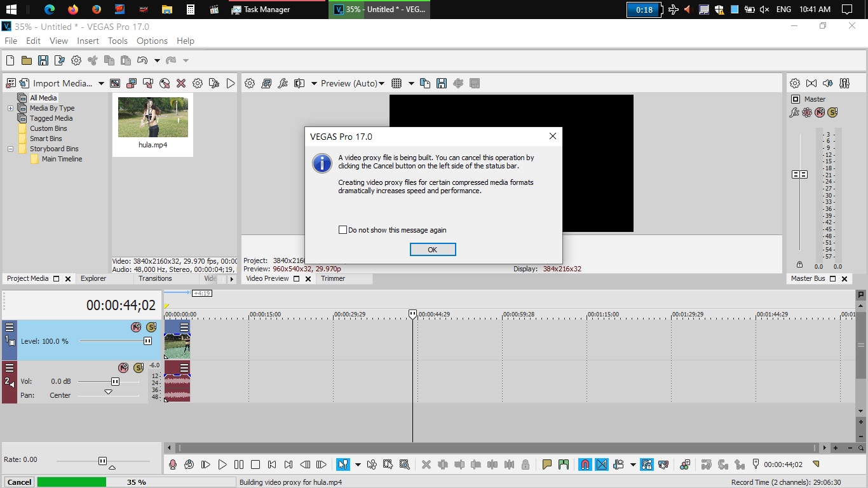This screenshot has width=868, height=488.
Task: Select the Normal Edit tool
Action: pos(343,464)
